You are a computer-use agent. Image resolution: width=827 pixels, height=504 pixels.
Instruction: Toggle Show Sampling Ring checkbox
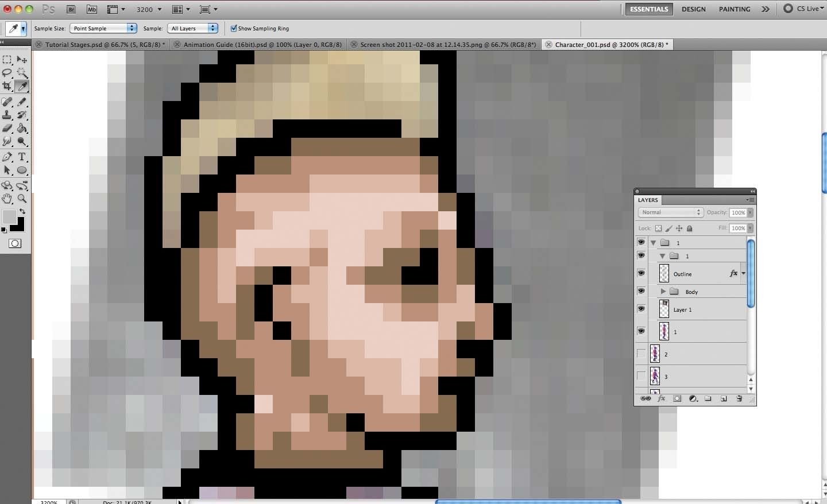234,28
